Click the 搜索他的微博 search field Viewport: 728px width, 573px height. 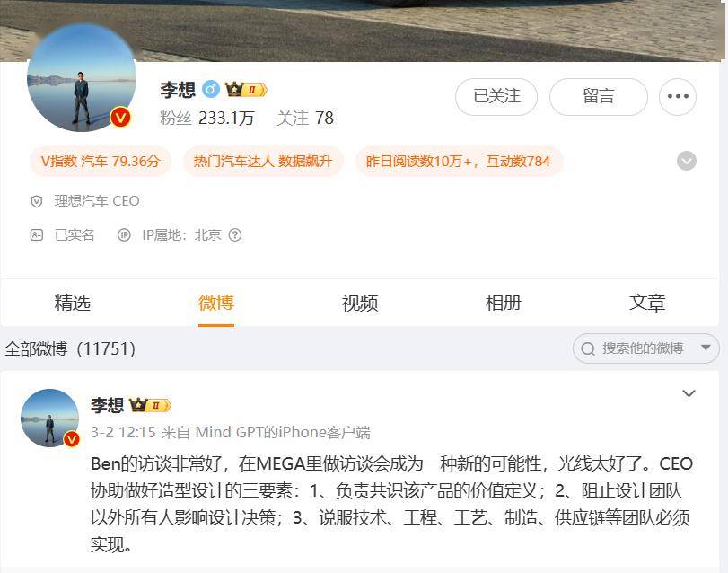click(x=645, y=348)
